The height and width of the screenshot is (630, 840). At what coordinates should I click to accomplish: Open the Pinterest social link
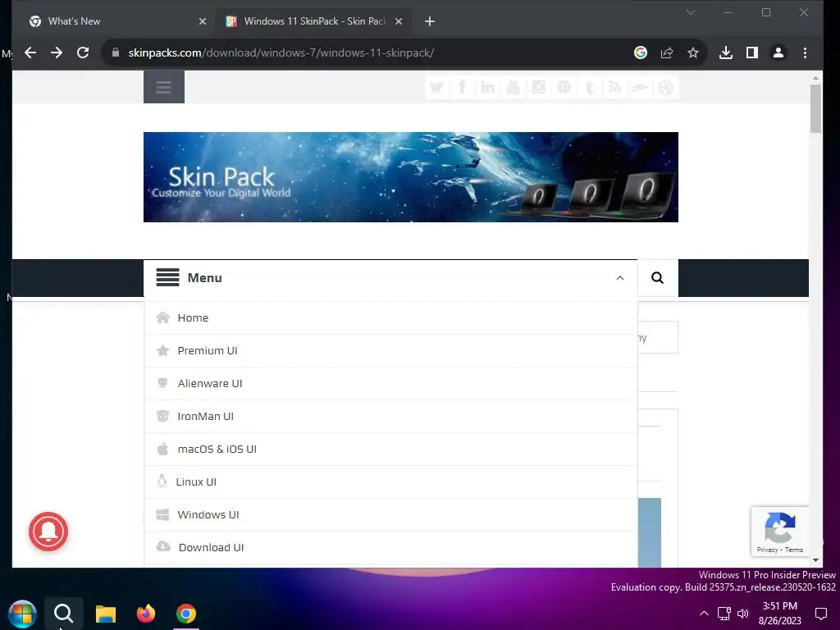[x=564, y=87]
